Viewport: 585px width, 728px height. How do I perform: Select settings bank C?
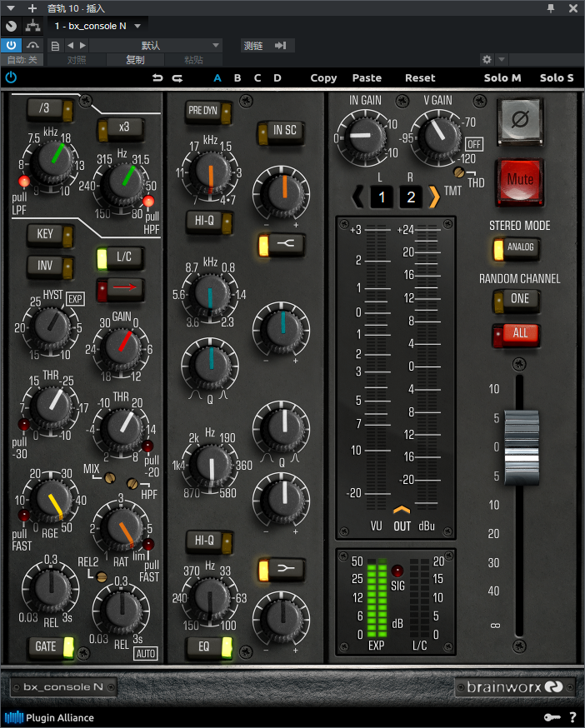[x=257, y=78]
